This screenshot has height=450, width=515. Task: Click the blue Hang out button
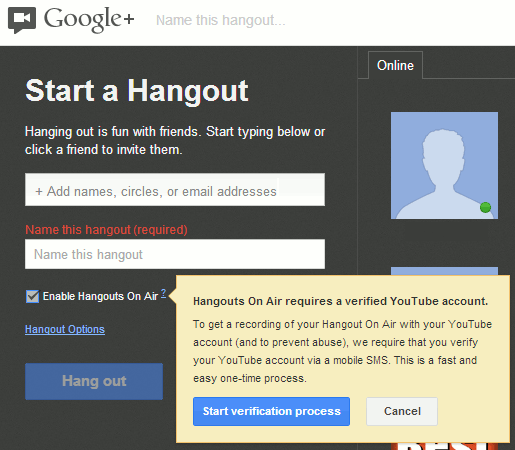pos(94,381)
